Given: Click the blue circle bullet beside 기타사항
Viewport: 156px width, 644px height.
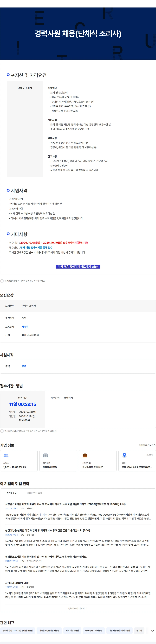Looking at the screenshot, I should coord(8,234).
